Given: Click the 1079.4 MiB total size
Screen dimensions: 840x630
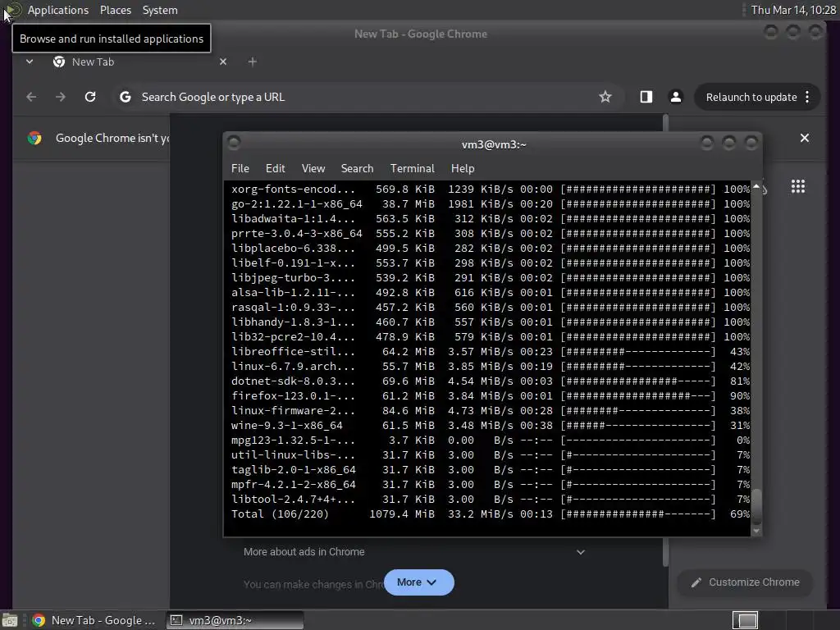Looking at the screenshot, I should pyautogui.click(x=402, y=514).
